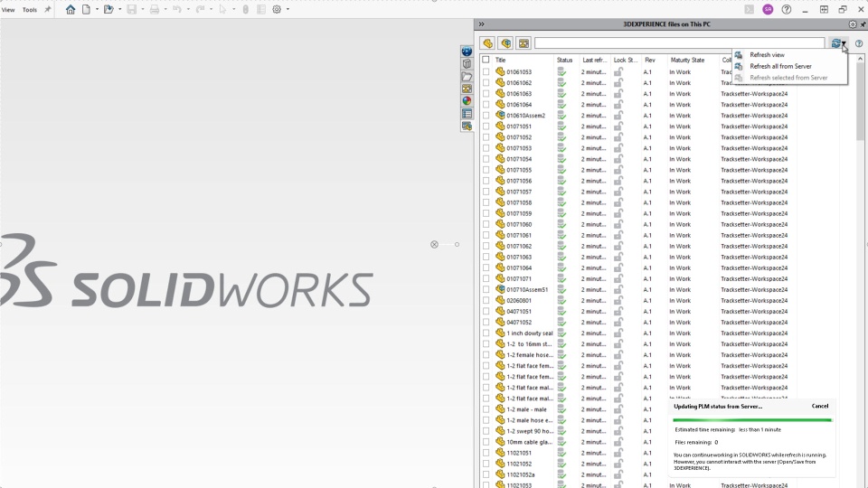The image size is (868, 488).
Task: Click the Print icon
Action: coord(155,9)
